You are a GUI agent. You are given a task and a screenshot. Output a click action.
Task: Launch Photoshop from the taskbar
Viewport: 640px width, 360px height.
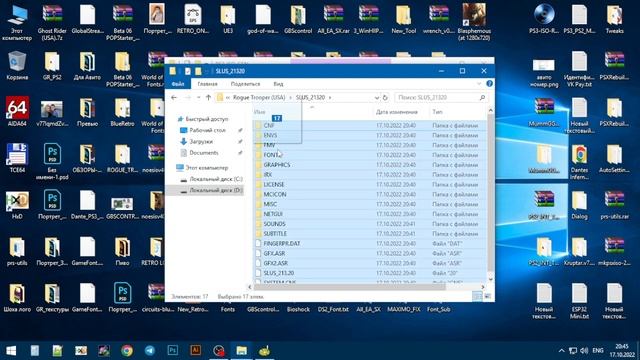[x=173, y=350]
